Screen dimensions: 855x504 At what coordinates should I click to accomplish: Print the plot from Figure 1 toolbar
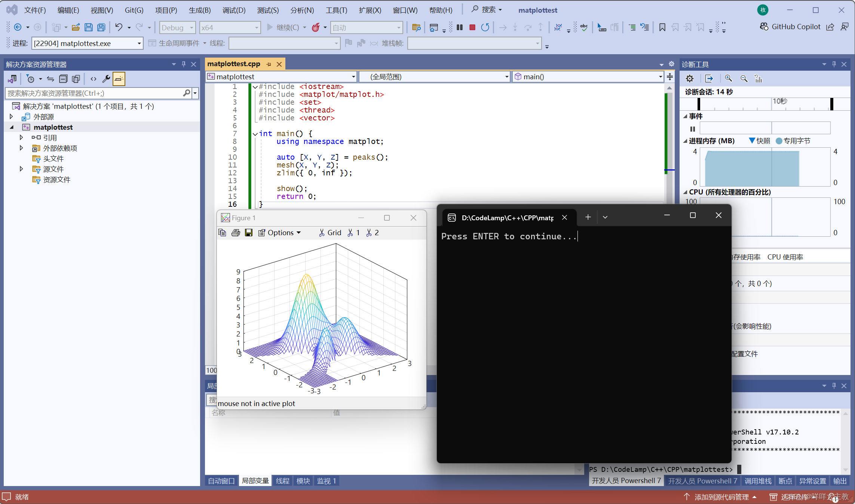(236, 233)
